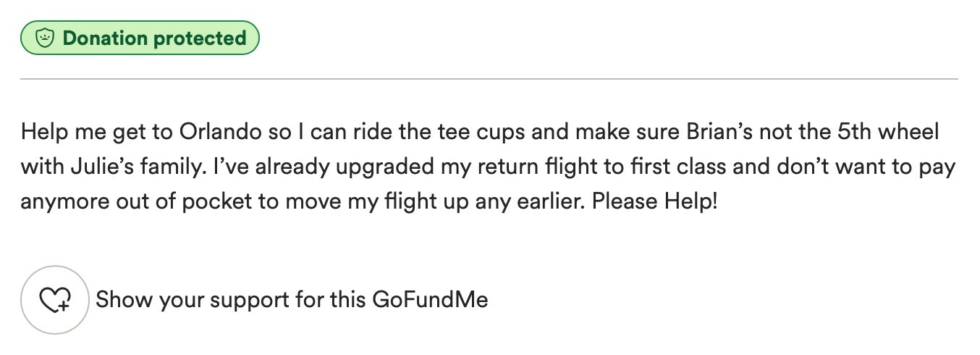This screenshot has width=980, height=355.
Task: Click the horizontal divider below the badge
Action: point(489,78)
